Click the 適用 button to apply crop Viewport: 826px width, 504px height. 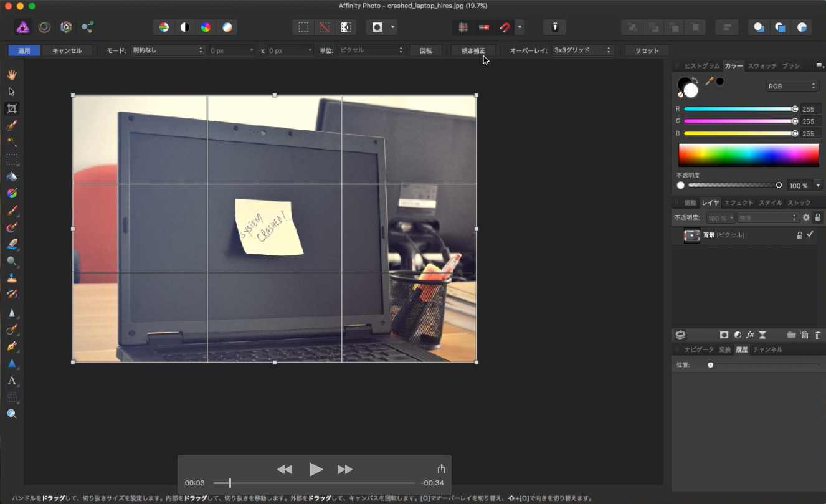[24, 50]
